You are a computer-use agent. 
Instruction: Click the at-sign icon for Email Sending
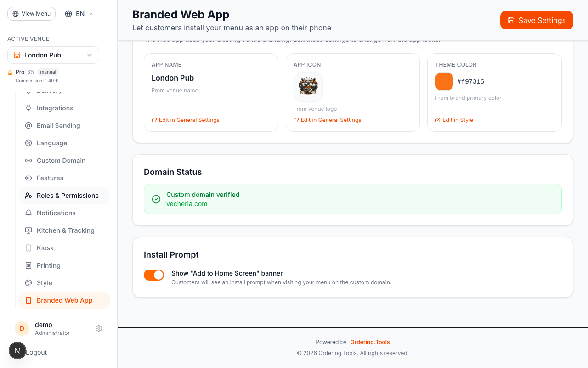[x=28, y=126]
